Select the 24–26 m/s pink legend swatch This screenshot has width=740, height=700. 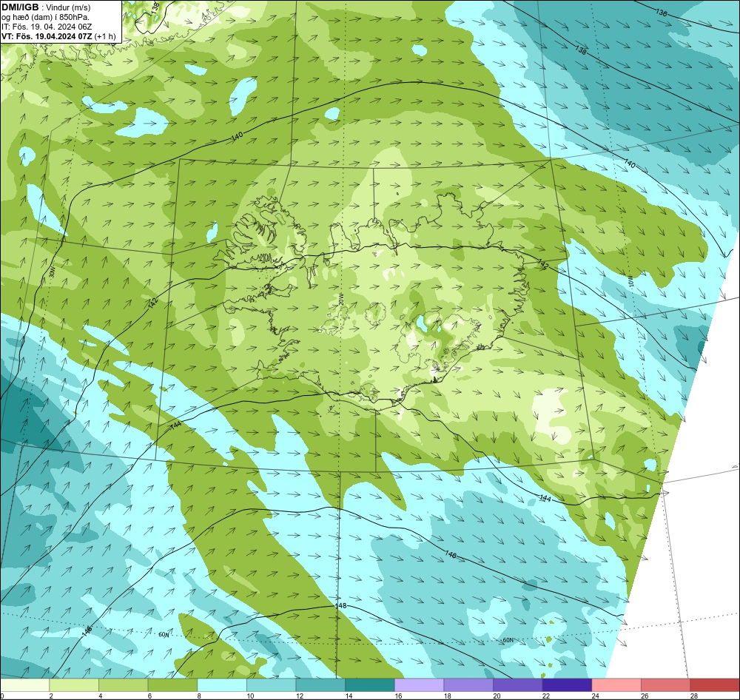(616, 684)
